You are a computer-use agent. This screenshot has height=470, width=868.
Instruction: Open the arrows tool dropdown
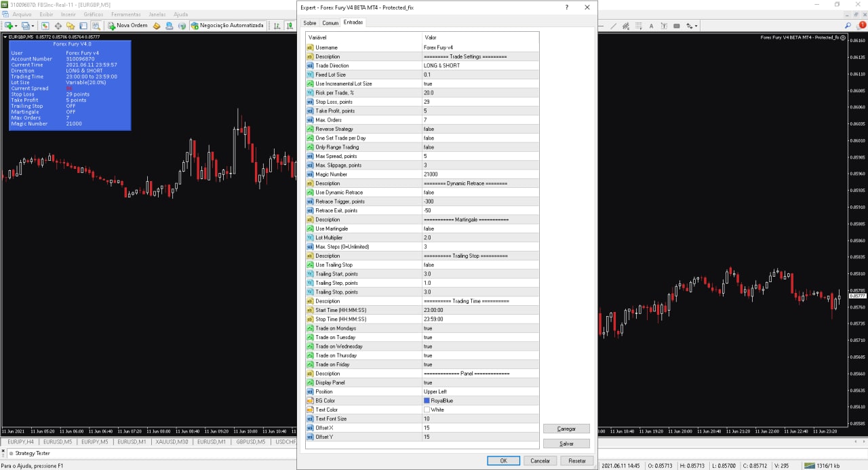[x=696, y=25]
